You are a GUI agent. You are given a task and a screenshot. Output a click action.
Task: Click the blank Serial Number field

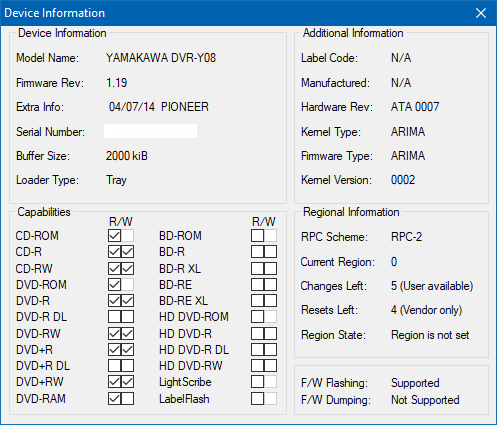150,131
